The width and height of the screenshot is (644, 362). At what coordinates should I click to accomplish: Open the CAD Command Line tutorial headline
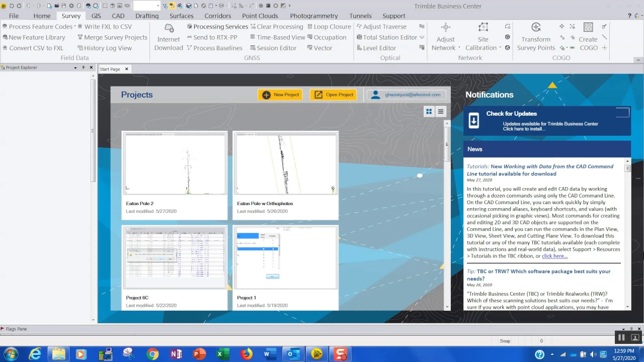pyautogui.click(x=540, y=170)
